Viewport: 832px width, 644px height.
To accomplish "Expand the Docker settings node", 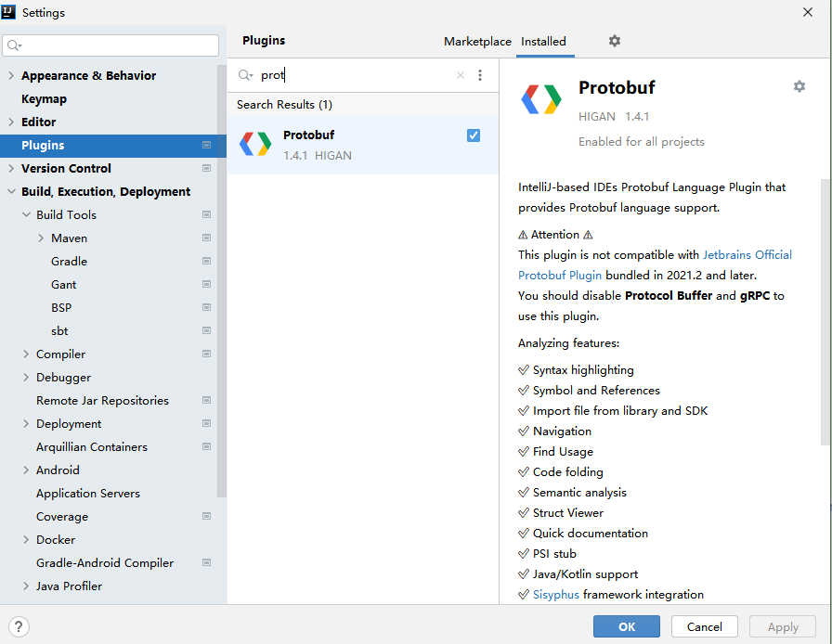I will (26, 540).
